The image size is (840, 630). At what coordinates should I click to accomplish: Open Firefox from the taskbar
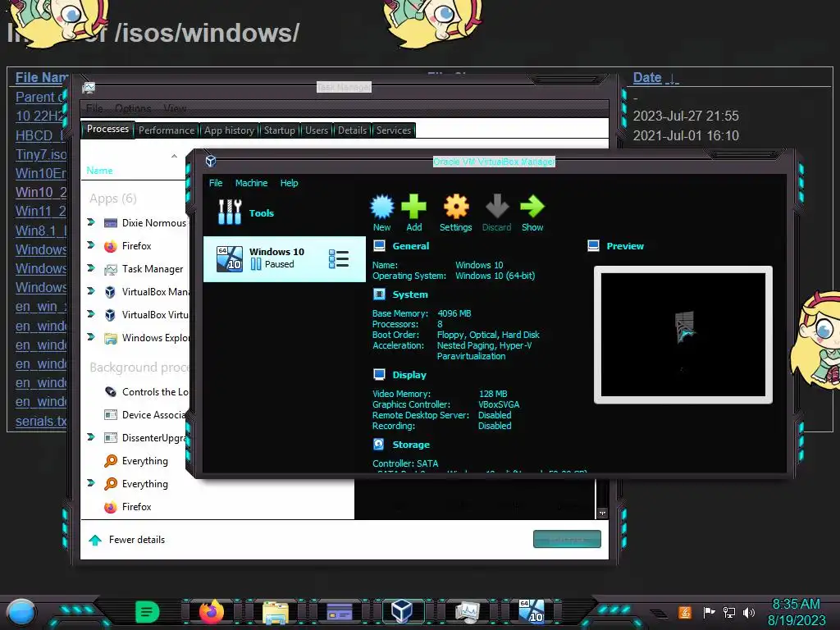click(212, 611)
